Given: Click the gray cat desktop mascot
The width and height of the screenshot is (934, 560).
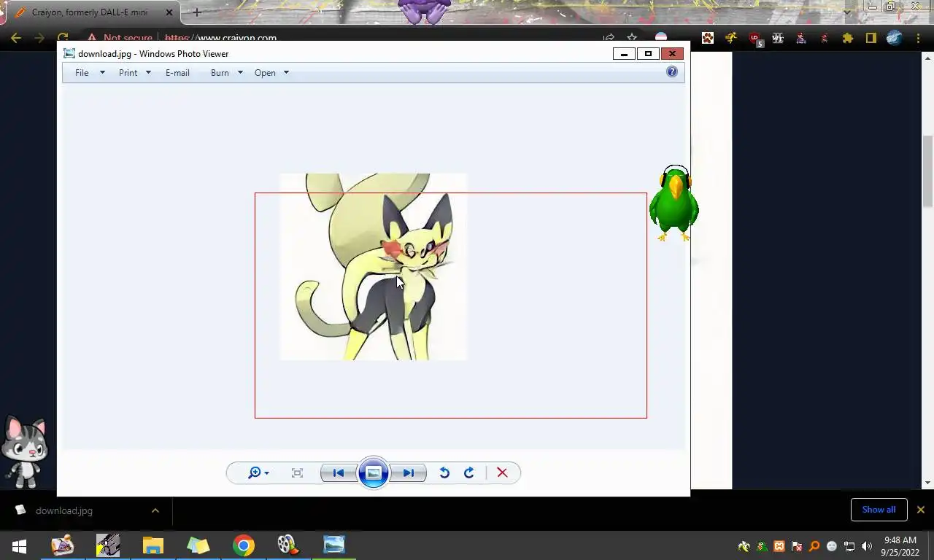Looking at the screenshot, I should [x=25, y=452].
